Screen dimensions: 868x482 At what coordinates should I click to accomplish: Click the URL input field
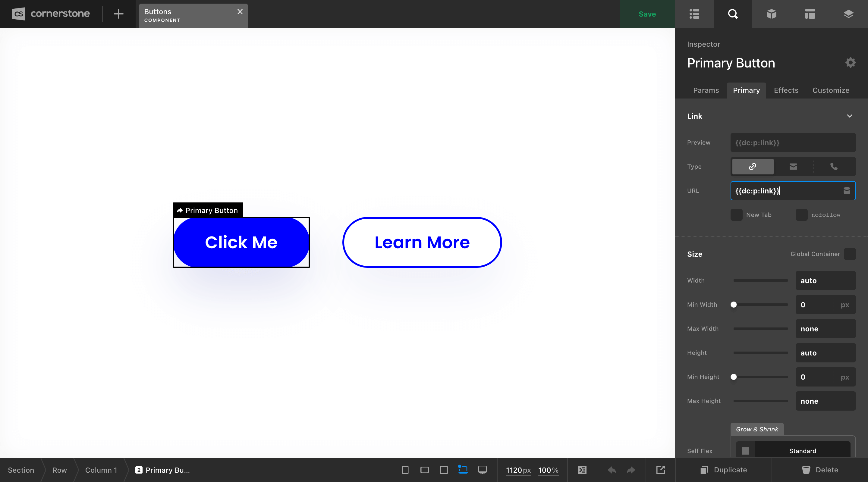pos(787,191)
